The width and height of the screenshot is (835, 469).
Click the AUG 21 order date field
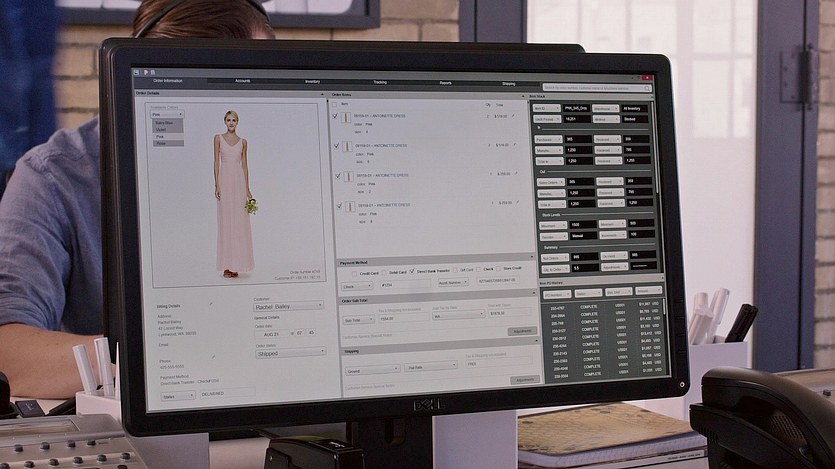click(x=272, y=334)
